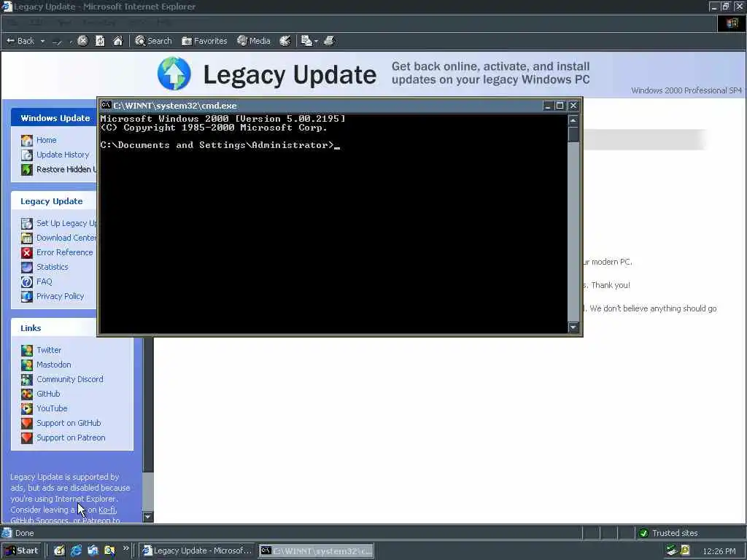Screen dimensions: 747x560
Task: Open the Search pane from toolbar
Action: click(153, 41)
